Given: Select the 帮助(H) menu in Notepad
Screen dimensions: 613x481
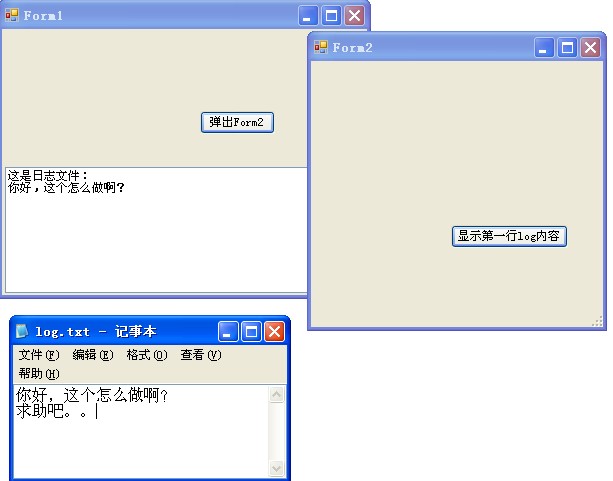Looking at the screenshot, I should pos(39,374).
